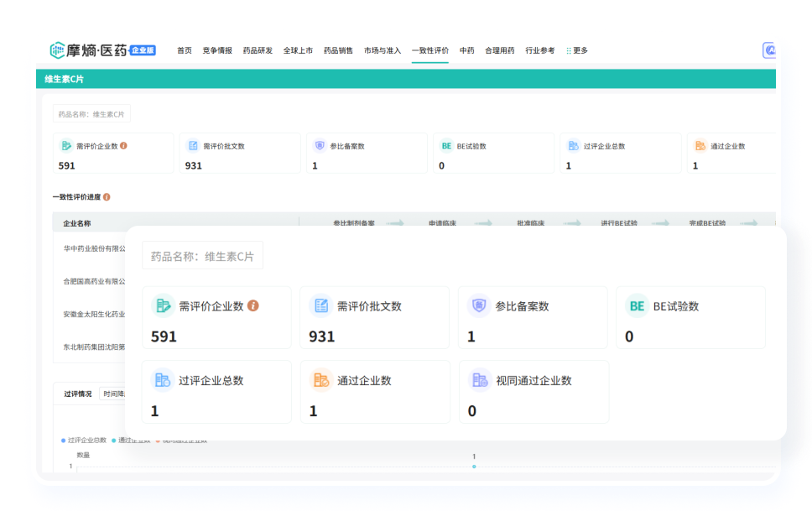Switch to 市场与准入 menu

(383, 50)
